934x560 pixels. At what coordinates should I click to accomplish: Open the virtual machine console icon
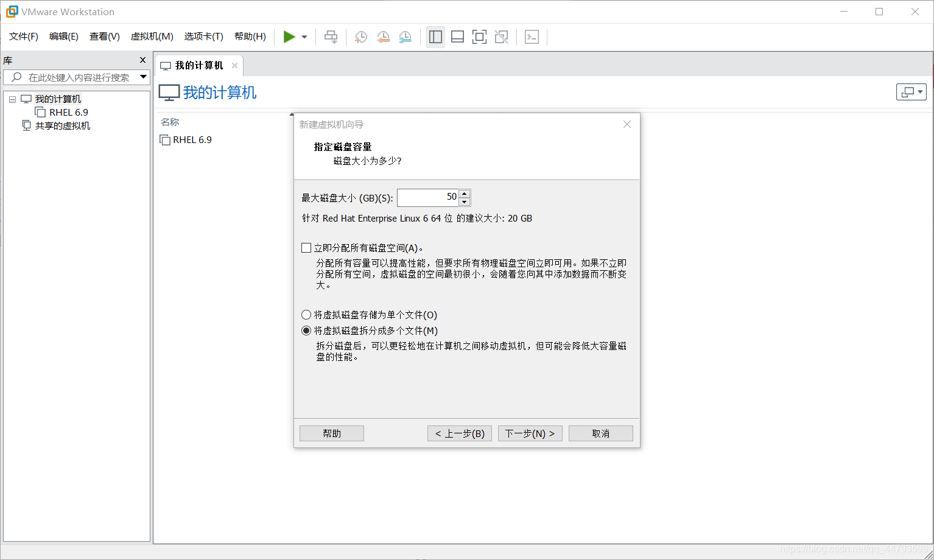click(532, 37)
